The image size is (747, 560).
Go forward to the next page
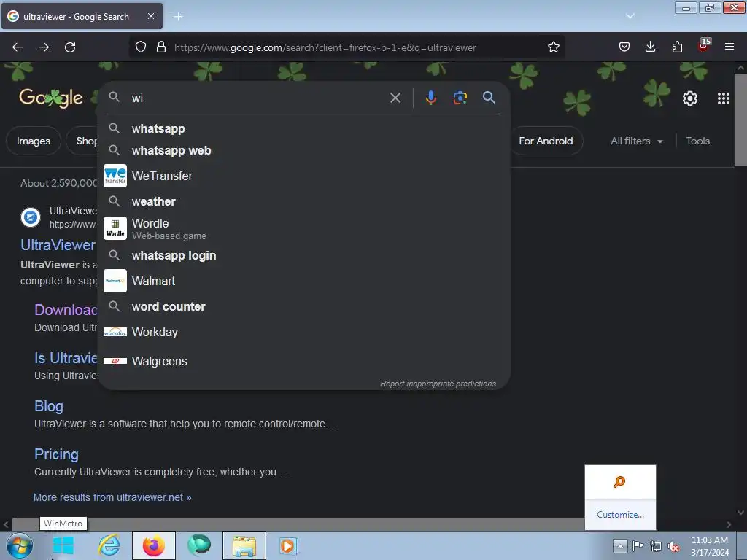[44, 47]
